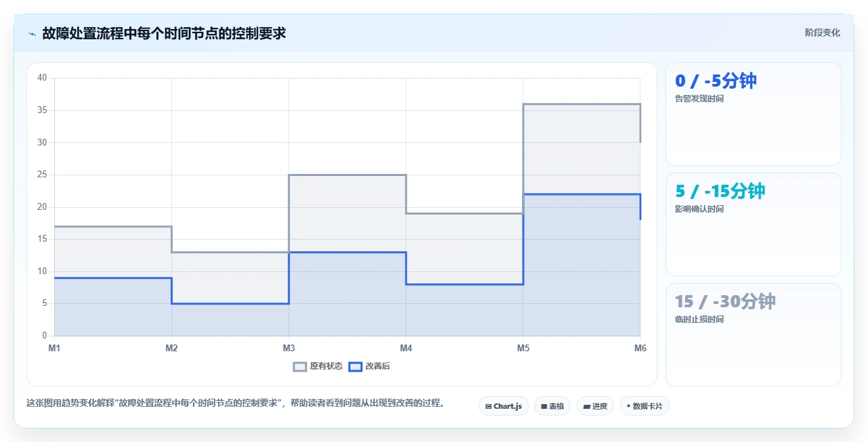Toggle the 改善后 legend item
Image resolution: width=868 pixels, height=442 pixels.
(x=369, y=366)
